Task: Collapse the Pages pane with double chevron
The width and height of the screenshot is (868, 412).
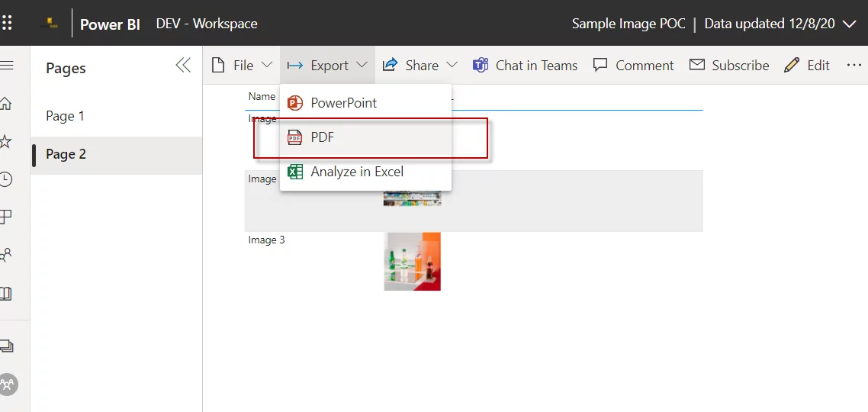Action: 183,66
